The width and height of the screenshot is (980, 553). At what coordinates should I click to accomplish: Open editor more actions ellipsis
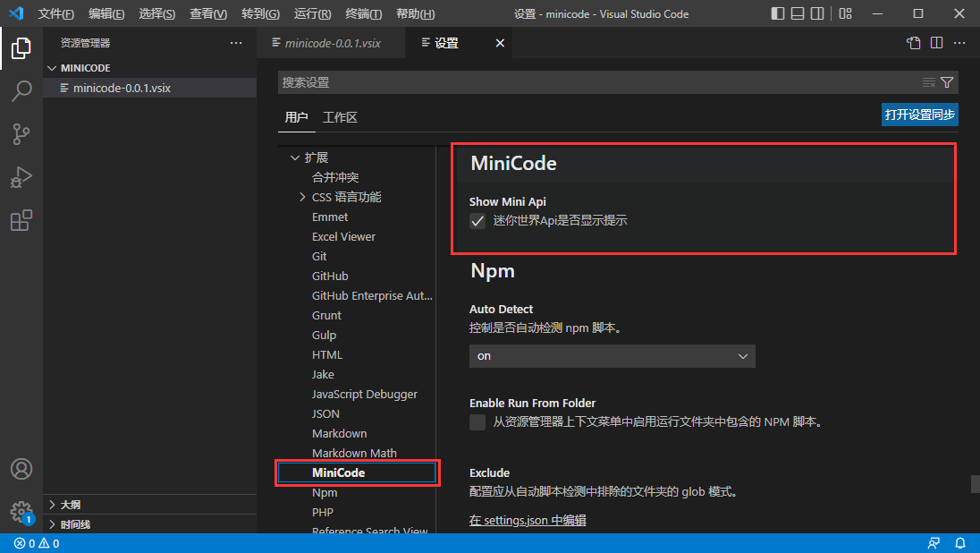[959, 43]
